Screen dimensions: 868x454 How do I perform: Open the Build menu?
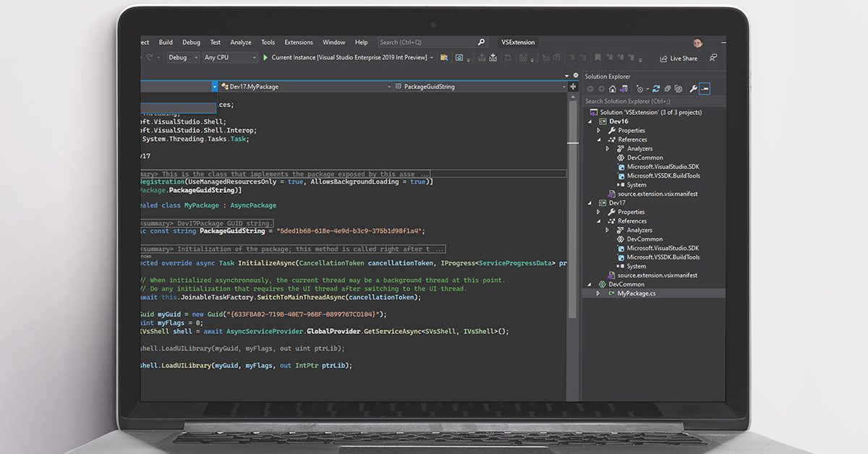tap(166, 43)
